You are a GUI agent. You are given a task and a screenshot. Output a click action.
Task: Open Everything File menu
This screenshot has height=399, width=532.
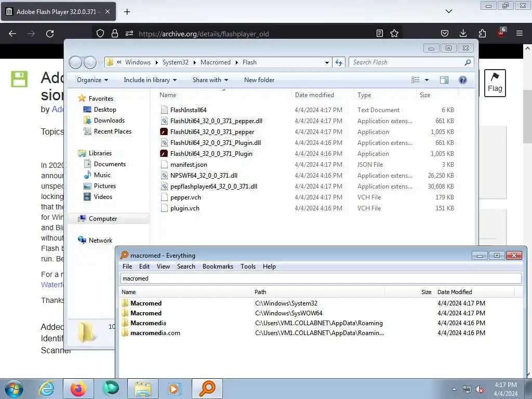point(127,267)
